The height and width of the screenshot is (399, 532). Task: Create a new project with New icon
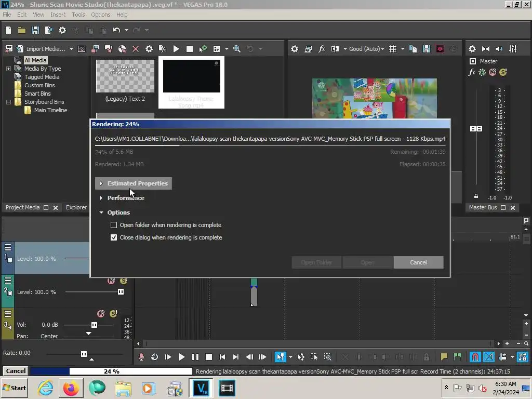pyautogui.click(x=8, y=30)
